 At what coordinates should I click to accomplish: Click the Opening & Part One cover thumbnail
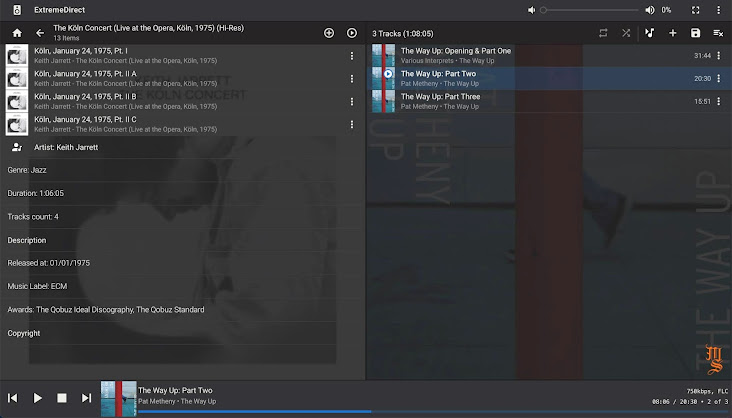click(x=383, y=56)
